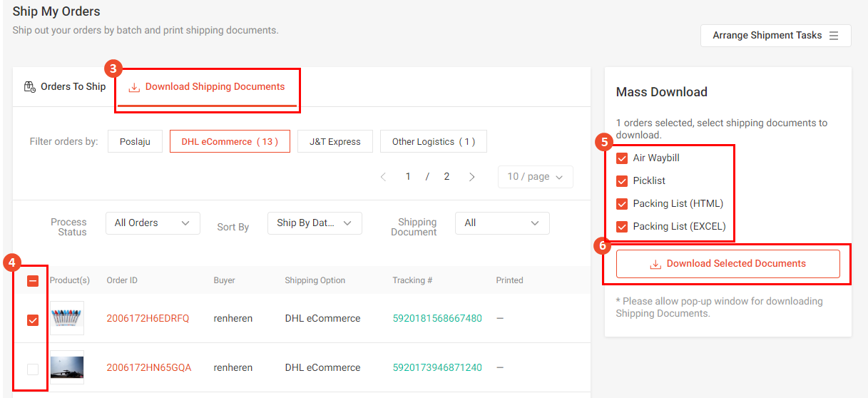The width and height of the screenshot is (868, 398).
Task: Filter orders by J&T Express
Action: [335, 142]
